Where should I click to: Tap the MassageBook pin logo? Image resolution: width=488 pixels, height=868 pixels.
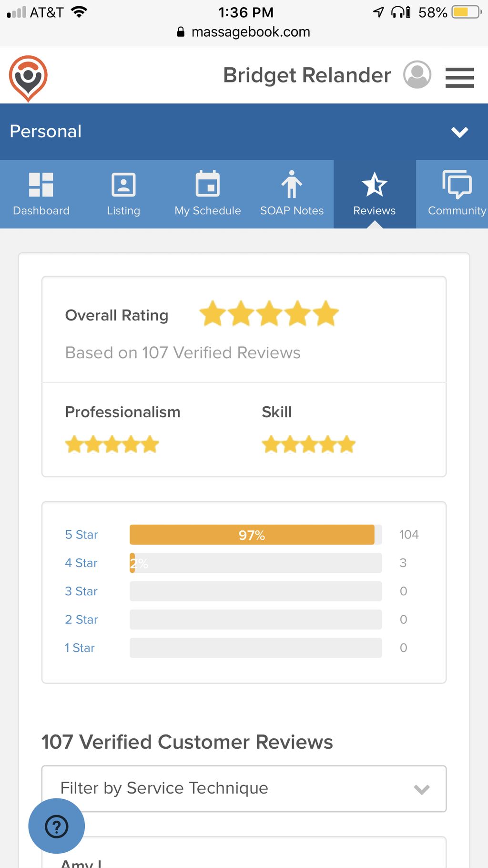tap(28, 79)
